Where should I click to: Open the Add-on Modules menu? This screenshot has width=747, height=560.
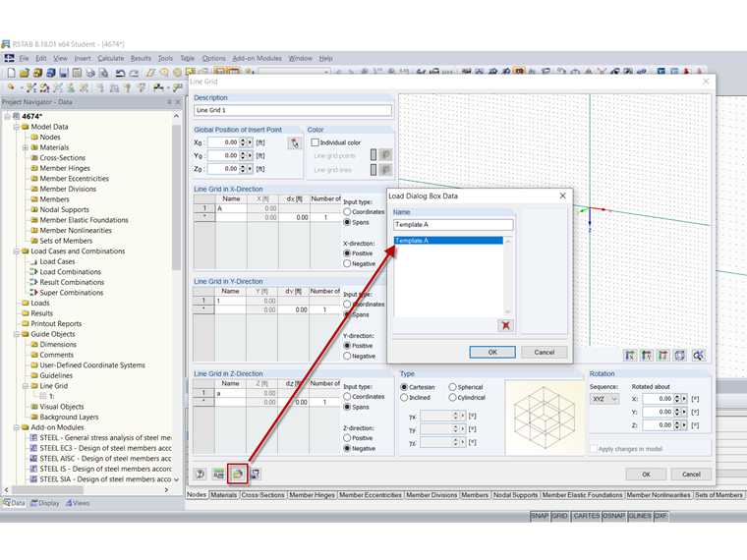click(257, 58)
